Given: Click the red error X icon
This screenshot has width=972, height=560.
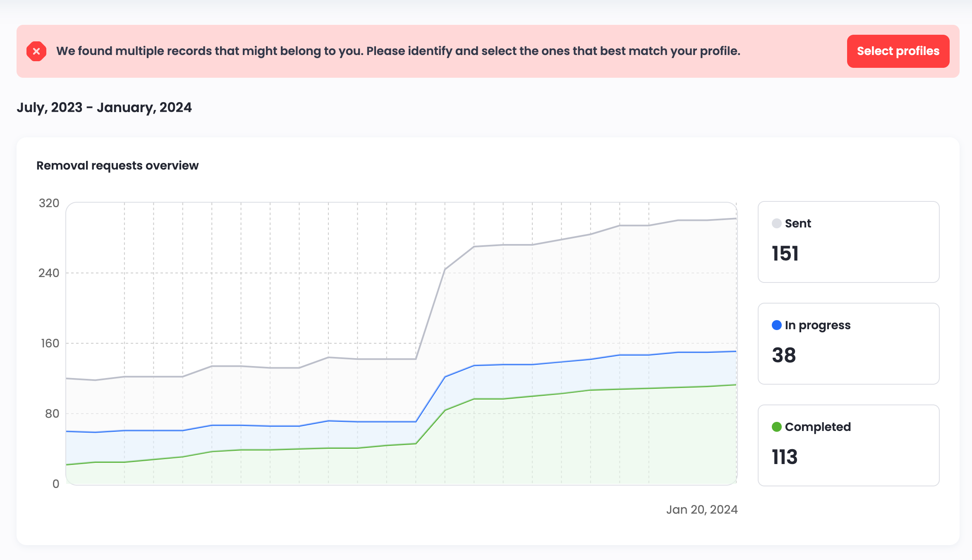Looking at the screenshot, I should point(36,51).
